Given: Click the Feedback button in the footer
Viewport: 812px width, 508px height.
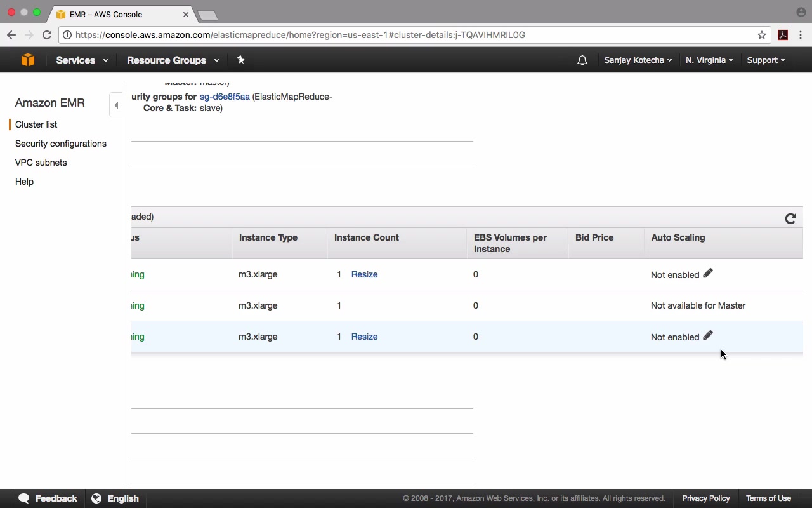Looking at the screenshot, I should (48, 498).
